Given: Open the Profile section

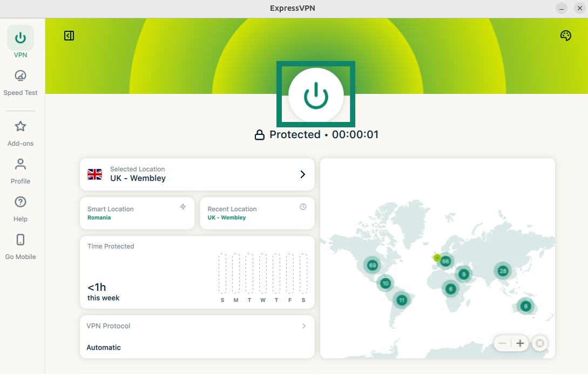Looking at the screenshot, I should point(21,171).
